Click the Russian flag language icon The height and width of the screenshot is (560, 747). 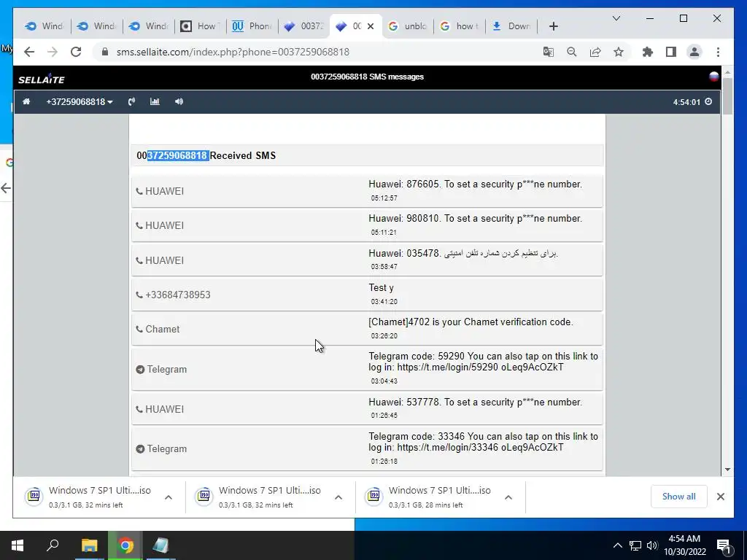click(x=713, y=77)
